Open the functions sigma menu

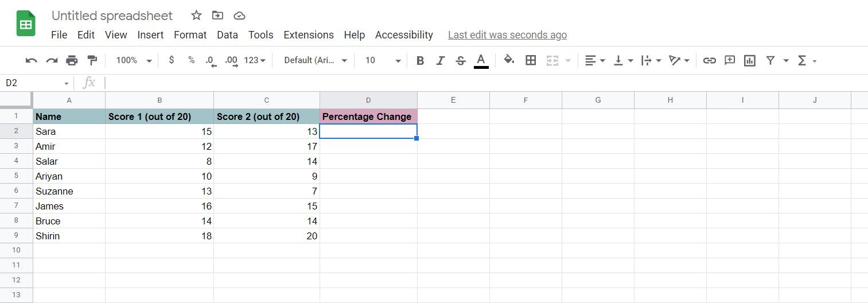[807, 60]
